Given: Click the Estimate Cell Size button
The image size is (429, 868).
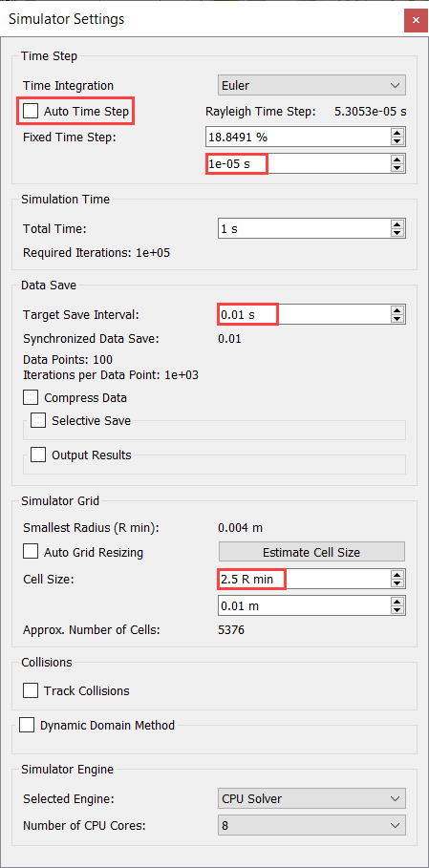Looking at the screenshot, I should 311,552.
